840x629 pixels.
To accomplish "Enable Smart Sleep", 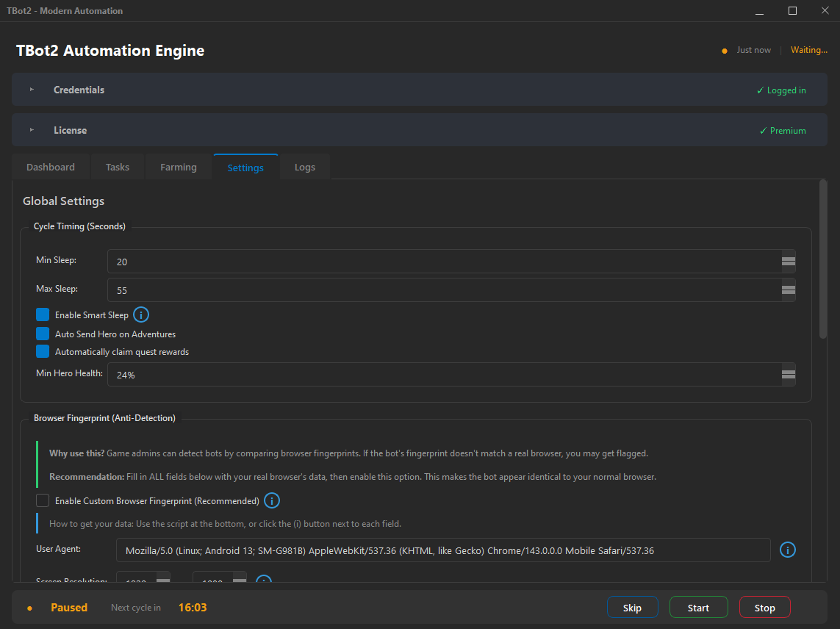I will click(x=42, y=314).
